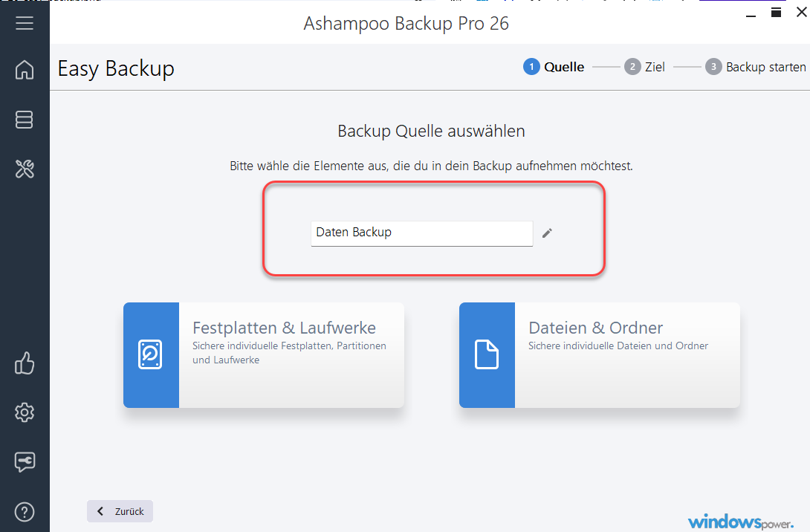
Task: Click the pencil icon to edit backup name
Action: [x=547, y=233]
